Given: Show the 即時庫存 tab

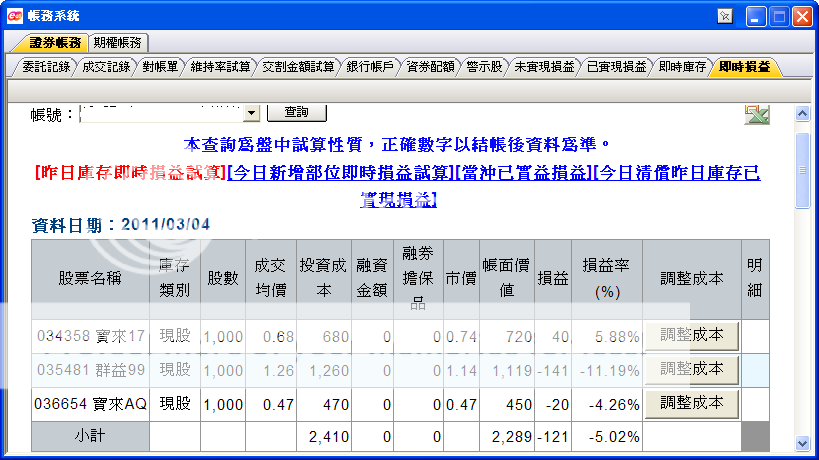Looking at the screenshot, I should [x=682, y=67].
